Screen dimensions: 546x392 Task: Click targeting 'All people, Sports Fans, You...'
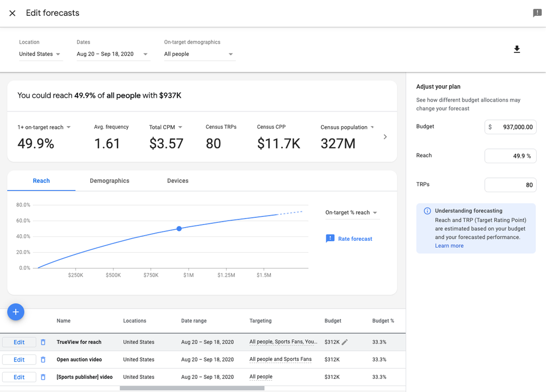[283, 342]
